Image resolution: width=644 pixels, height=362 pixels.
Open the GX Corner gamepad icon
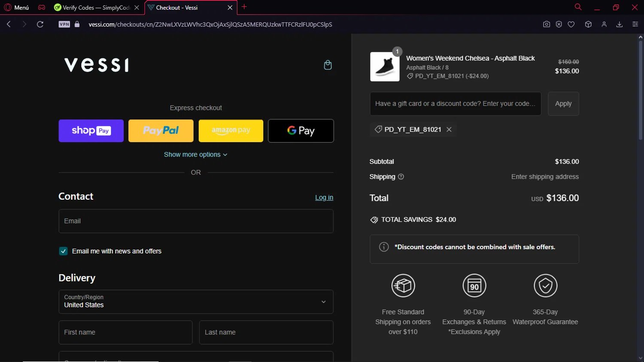point(42,7)
